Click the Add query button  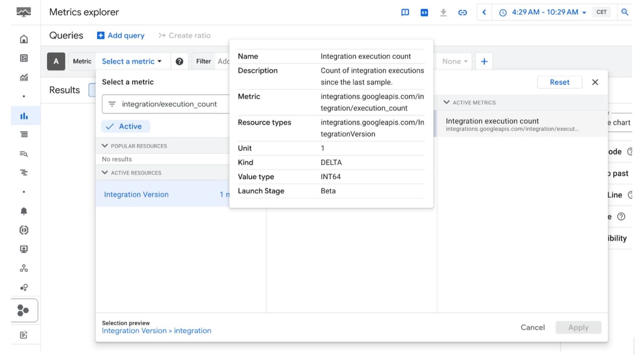point(120,35)
